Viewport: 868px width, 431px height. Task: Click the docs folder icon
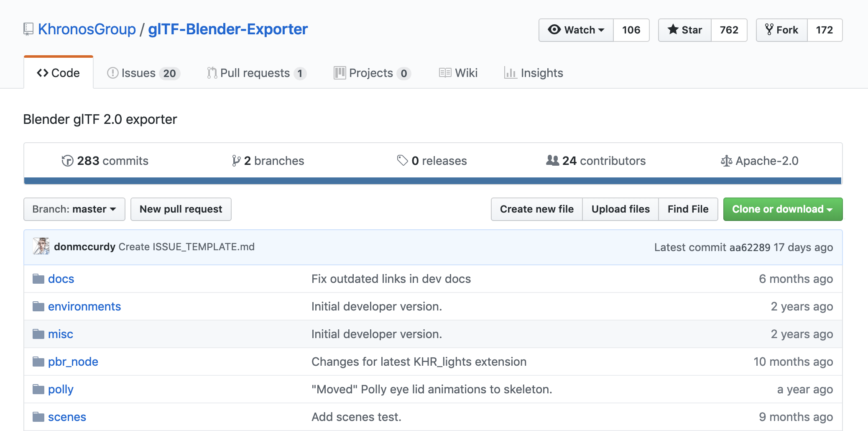click(x=38, y=279)
